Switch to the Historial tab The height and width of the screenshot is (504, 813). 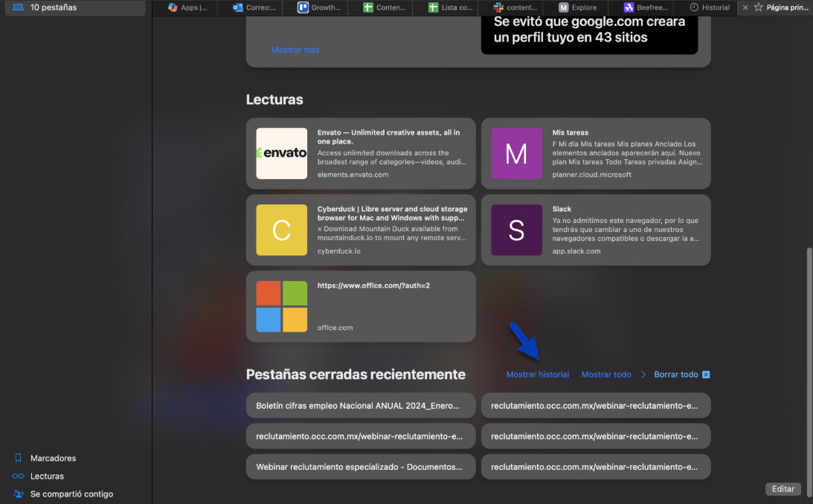[x=710, y=7]
